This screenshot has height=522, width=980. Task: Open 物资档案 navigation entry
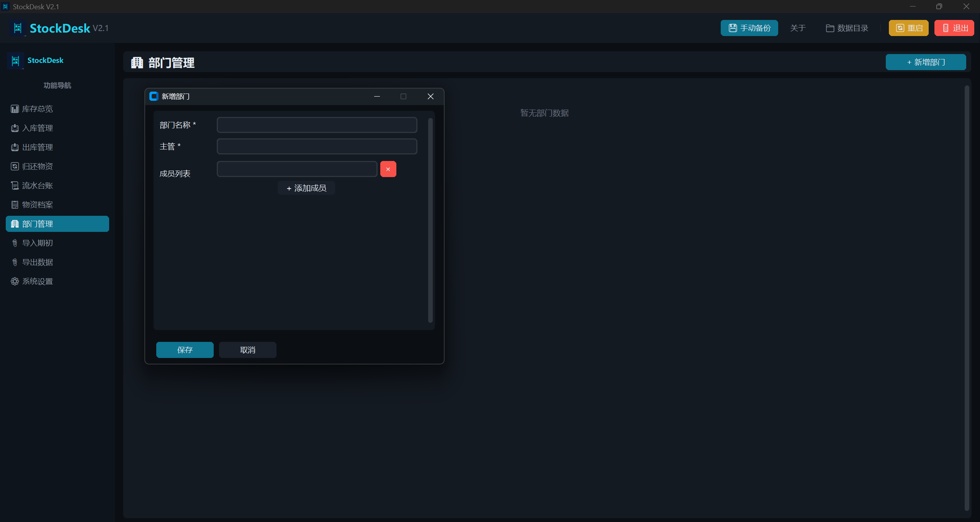click(57, 205)
